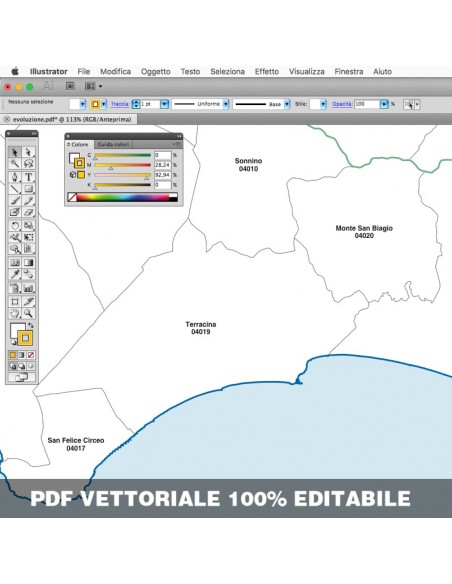Select the Slice tool

click(x=29, y=301)
